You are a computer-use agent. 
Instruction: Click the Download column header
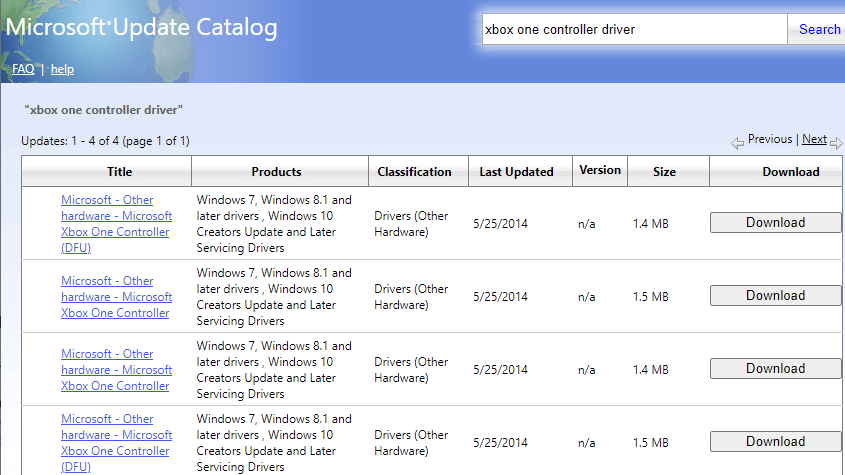(x=777, y=171)
